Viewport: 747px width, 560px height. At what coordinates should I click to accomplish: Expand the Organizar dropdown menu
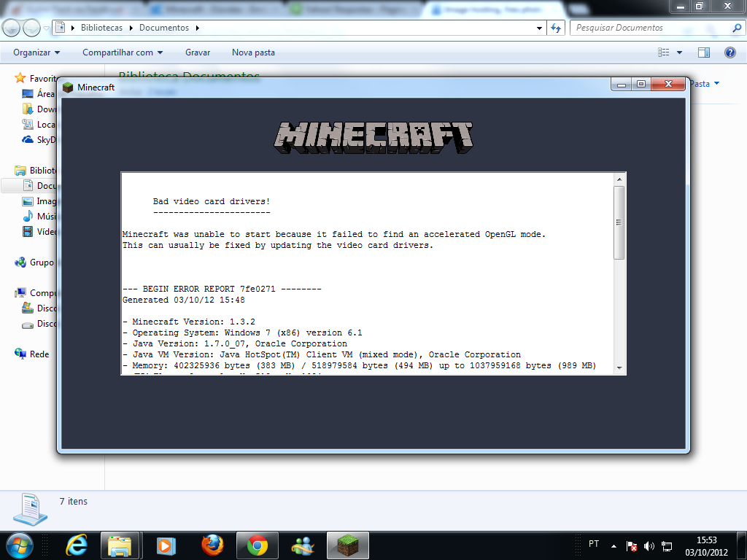click(36, 52)
